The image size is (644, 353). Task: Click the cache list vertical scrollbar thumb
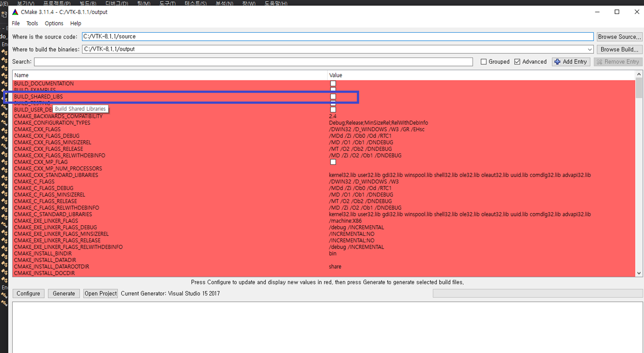639,88
